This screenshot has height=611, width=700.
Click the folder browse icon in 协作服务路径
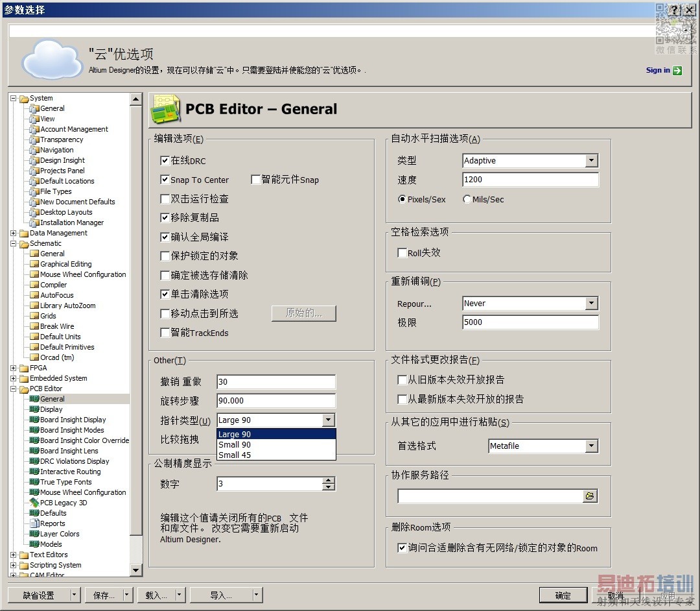point(589,496)
